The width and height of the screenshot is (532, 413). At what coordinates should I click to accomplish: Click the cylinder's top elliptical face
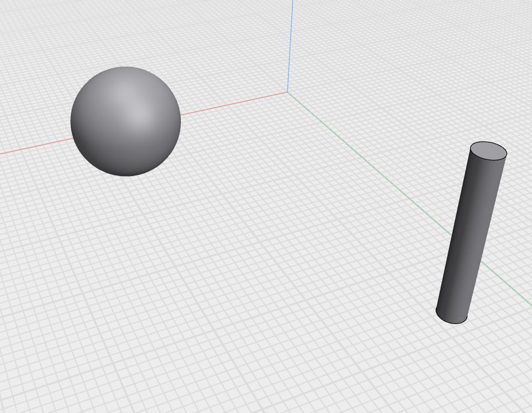[488, 151]
